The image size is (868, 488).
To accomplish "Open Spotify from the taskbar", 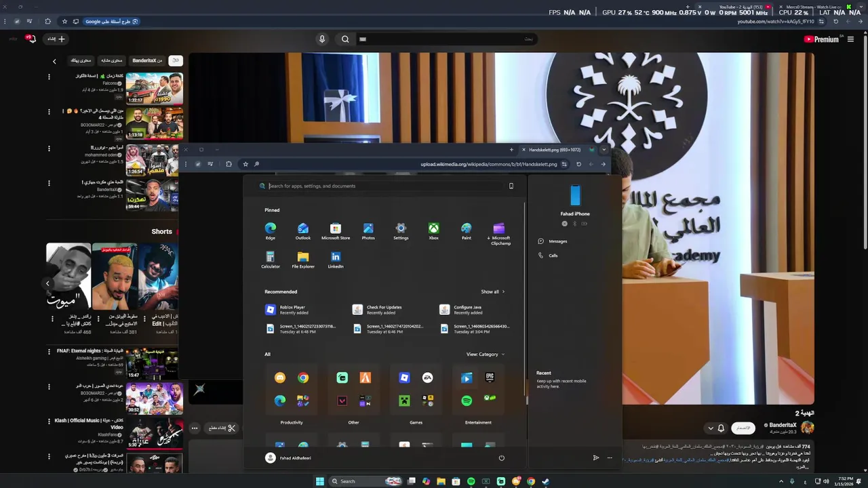I will tap(471, 481).
